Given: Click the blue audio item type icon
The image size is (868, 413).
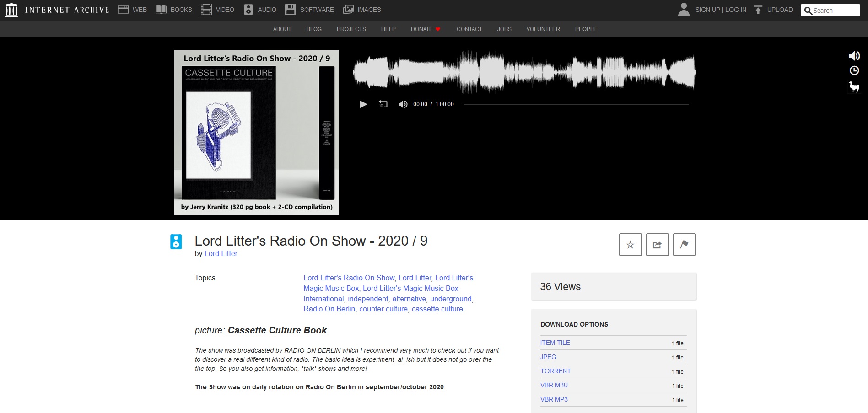Looking at the screenshot, I should 176,241.
